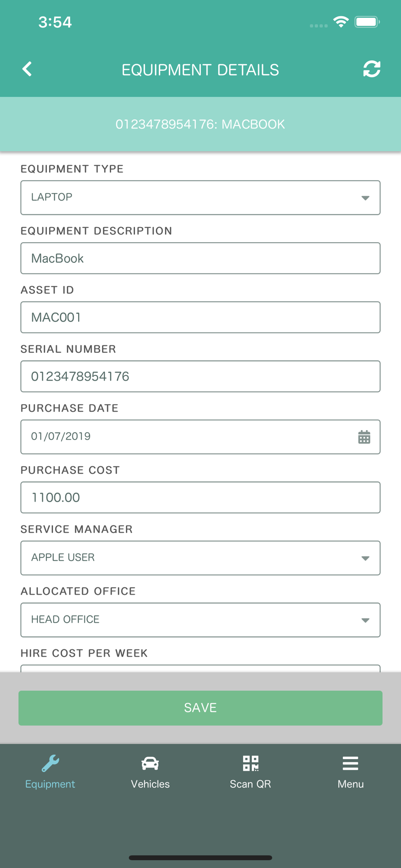Tap the SERVICE MANAGER label
Screen dimensions: 401x868
tap(76, 529)
